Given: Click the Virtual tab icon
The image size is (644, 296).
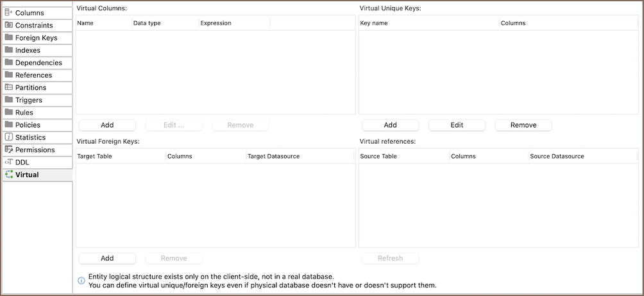Looking at the screenshot, I should point(9,175).
